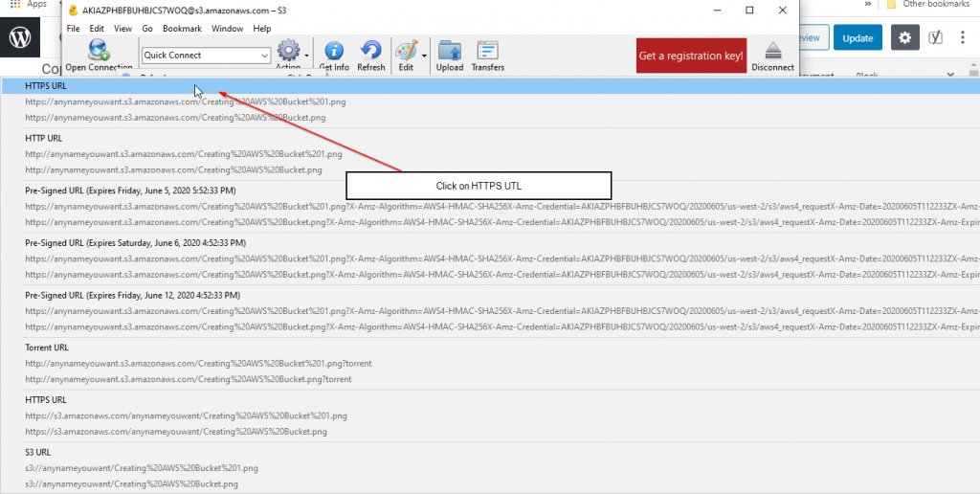The image size is (980, 494).
Task: Click the Upload folder icon
Action: [450, 51]
